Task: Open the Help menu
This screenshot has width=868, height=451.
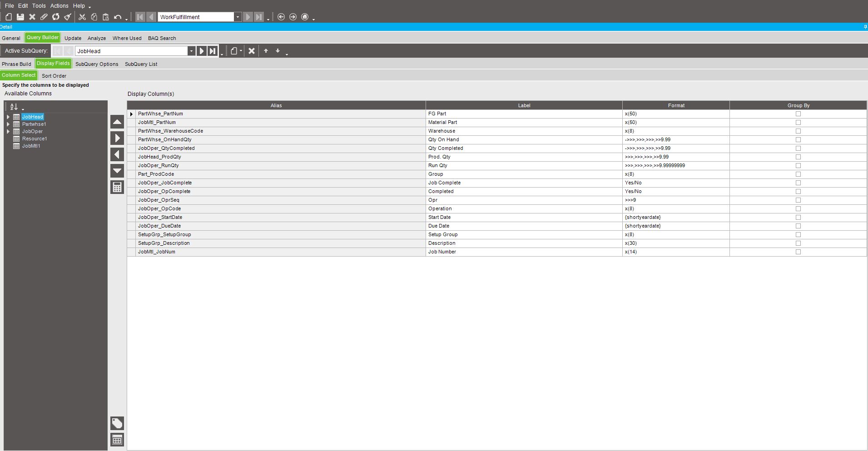Action: (x=79, y=6)
